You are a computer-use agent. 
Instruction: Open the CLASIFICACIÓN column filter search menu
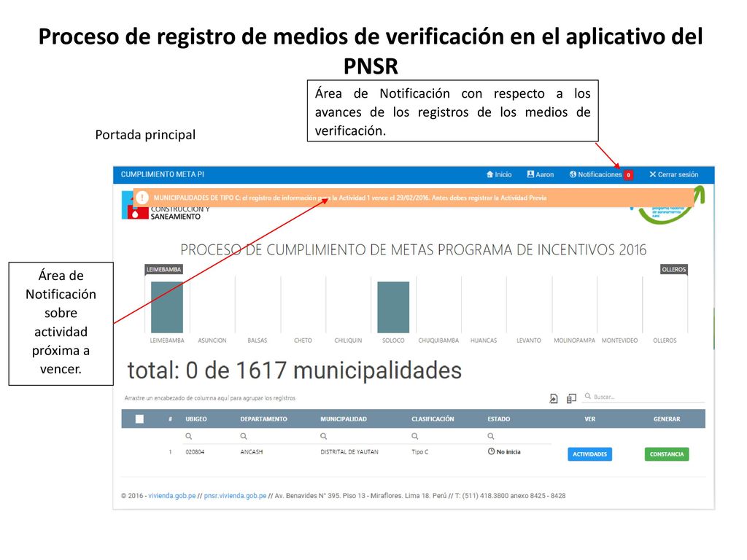415,436
